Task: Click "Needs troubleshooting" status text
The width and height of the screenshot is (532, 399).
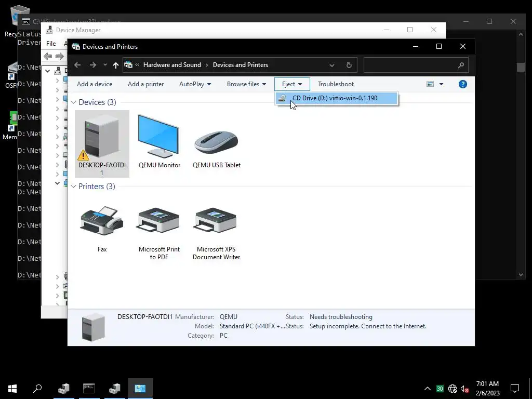Action: click(x=341, y=317)
